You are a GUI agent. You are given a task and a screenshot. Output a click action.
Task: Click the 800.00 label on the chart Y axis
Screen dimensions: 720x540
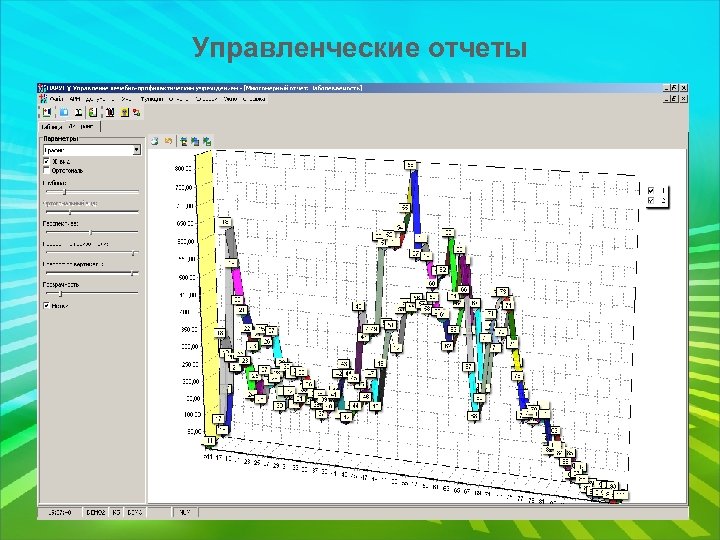183,169
